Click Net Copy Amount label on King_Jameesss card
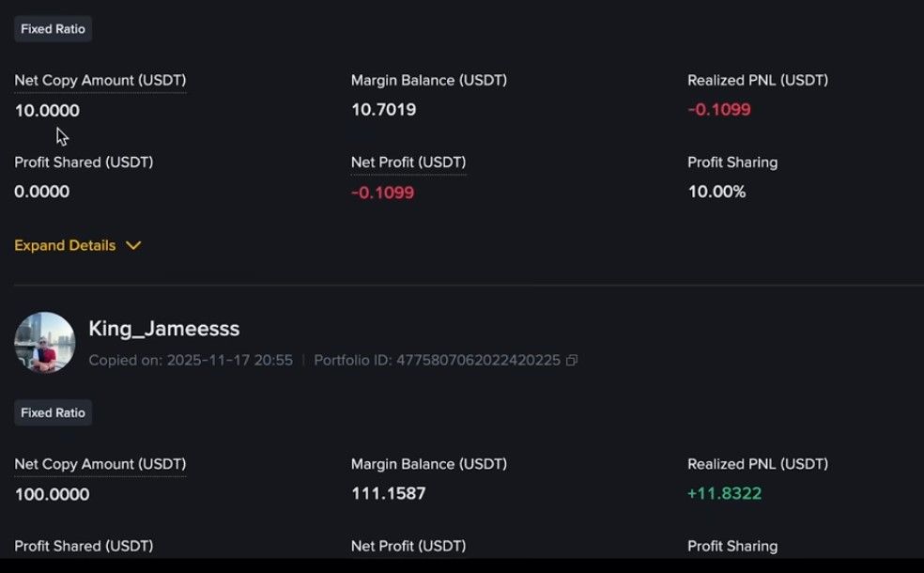Viewport: 924px width, 573px height. coord(100,464)
